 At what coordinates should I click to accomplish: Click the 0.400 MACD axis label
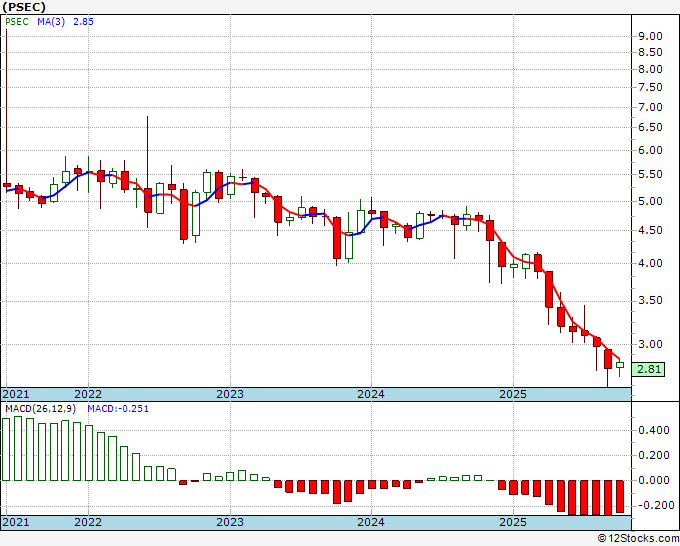[654, 431]
